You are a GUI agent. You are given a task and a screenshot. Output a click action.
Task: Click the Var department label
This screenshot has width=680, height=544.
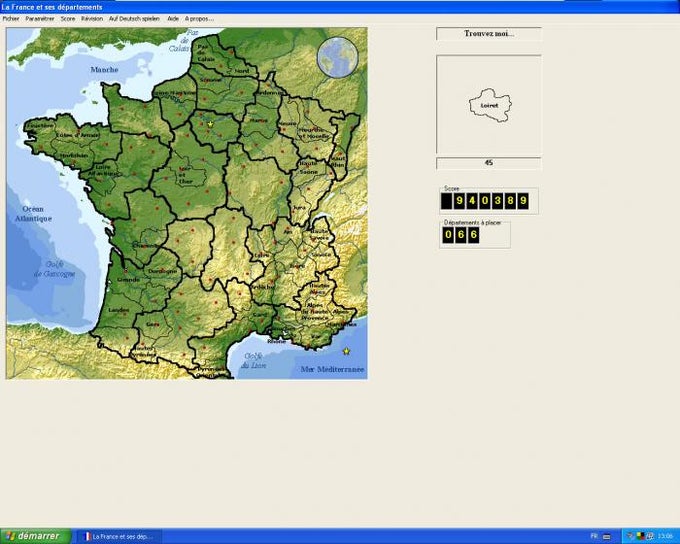316,336
